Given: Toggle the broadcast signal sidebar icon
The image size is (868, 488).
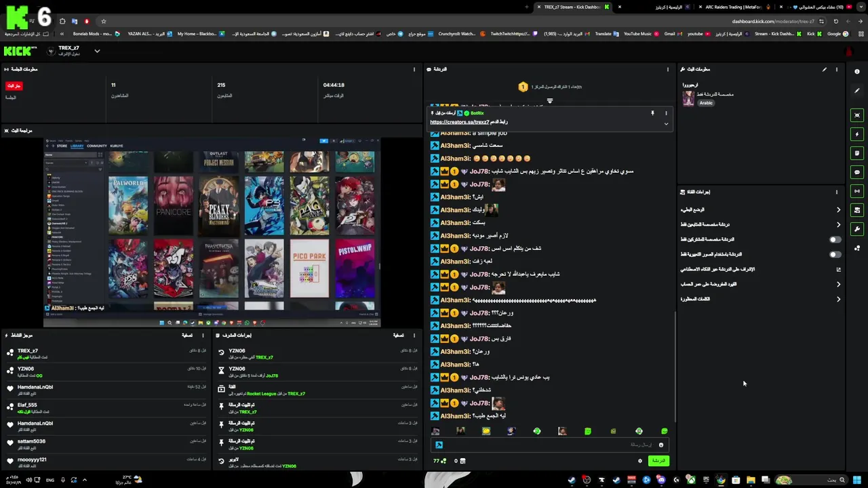Looking at the screenshot, I should 857,191.
